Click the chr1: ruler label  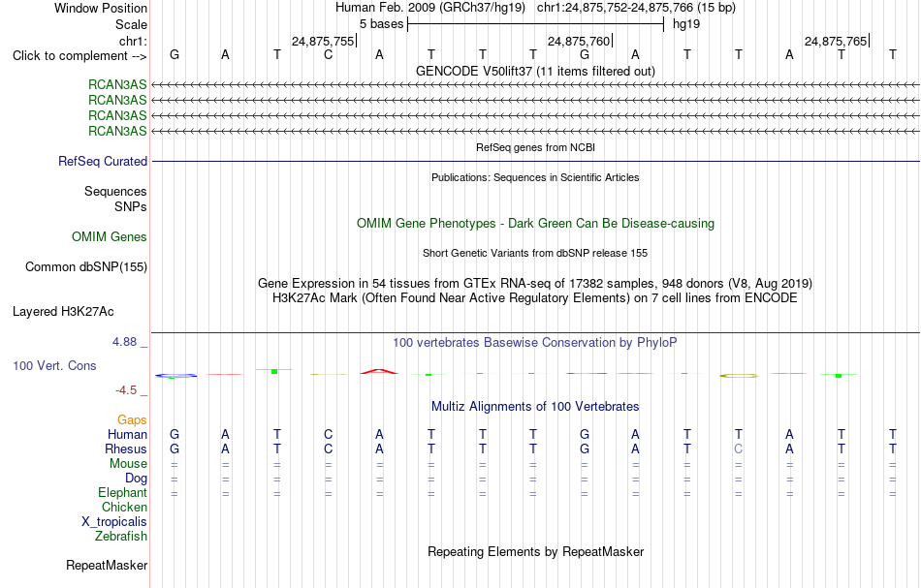point(133,41)
